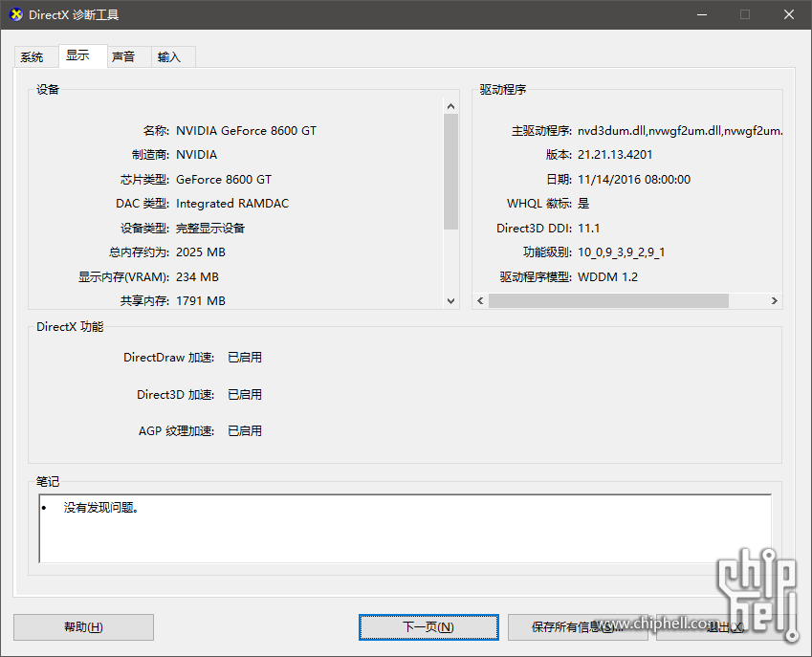Click the DirectDraw 加速 已启用 status
Screen dimensions: 812x657
[245, 358]
